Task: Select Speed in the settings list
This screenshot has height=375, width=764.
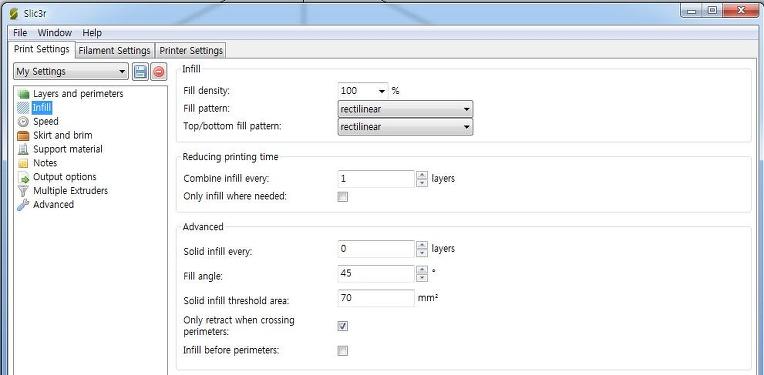Action: click(46, 121)
